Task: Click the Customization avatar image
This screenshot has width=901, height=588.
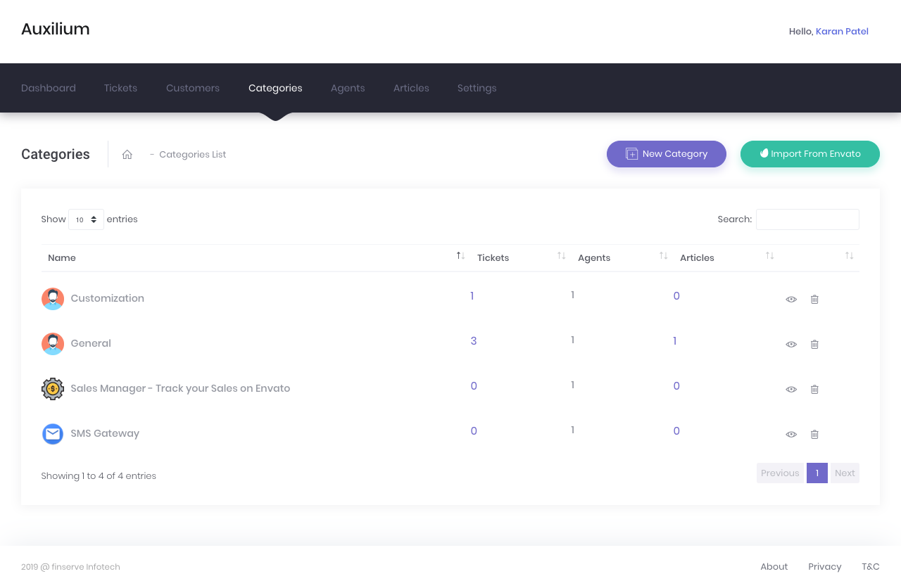Action: (53, 299)
